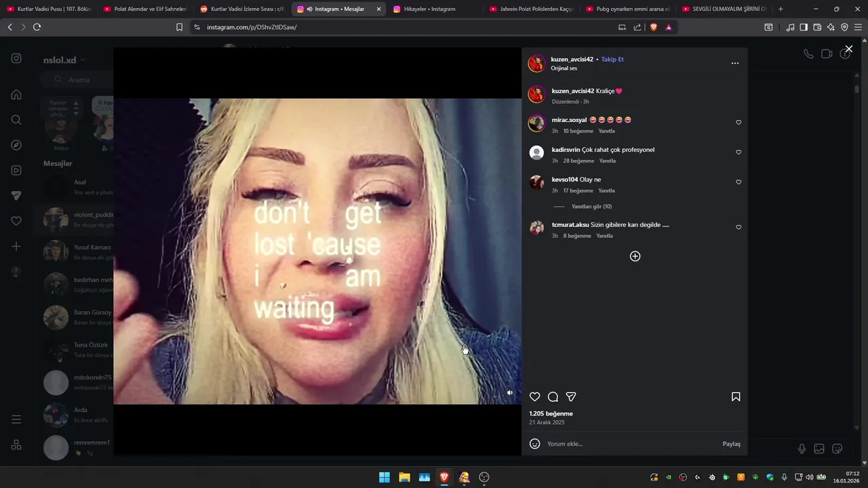This screenshot has height=488, width=868.
Task: Open the chat with Tuna Öztürk
Action: 75,350
